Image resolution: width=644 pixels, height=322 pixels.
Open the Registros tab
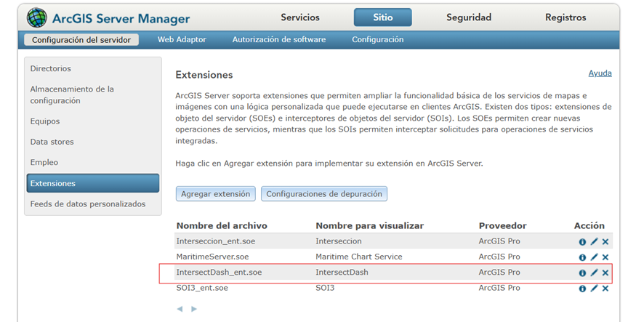(565, 17)
